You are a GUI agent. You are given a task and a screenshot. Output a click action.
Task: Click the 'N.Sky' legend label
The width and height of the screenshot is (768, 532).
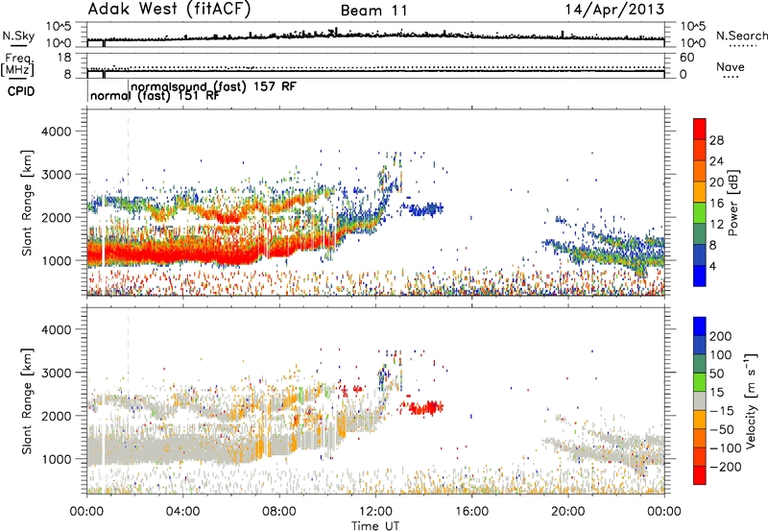(x=18, y=36)
